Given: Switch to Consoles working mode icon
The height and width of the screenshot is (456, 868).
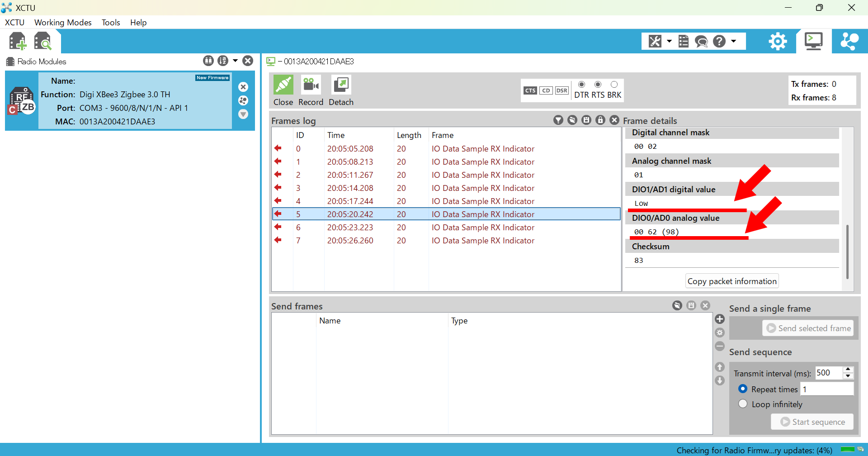Looking at the screenshot, I should (813, 41).
